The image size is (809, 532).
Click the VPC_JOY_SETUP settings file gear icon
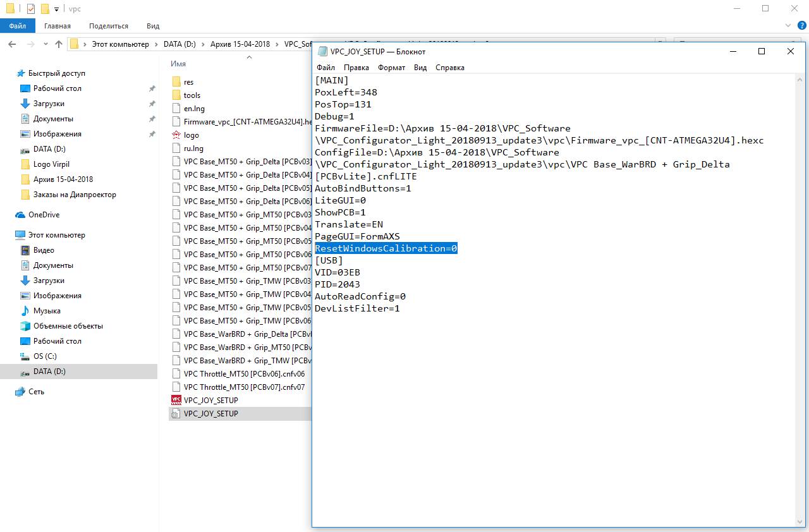pos(176,414)
